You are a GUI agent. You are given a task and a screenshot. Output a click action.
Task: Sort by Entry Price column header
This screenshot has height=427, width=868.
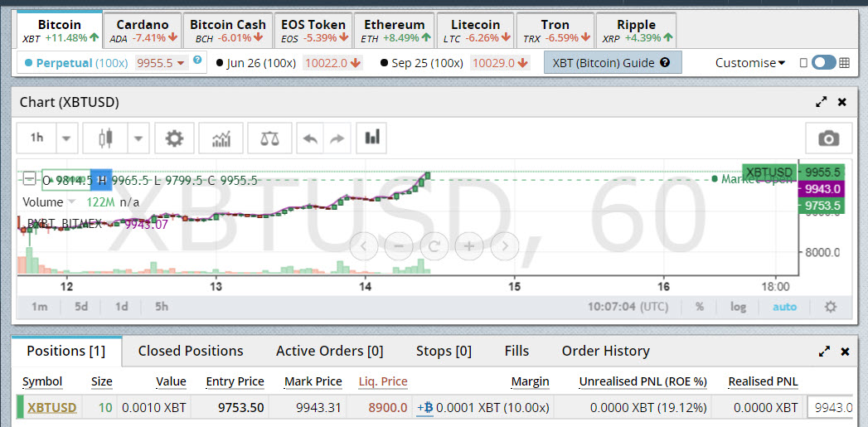pos(235,381)
